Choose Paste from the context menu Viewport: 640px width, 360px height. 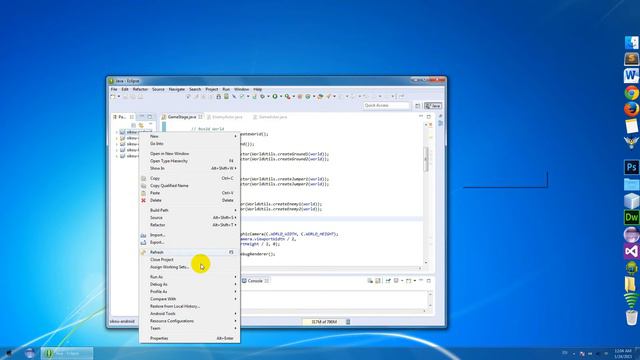[x=189, y=193]
